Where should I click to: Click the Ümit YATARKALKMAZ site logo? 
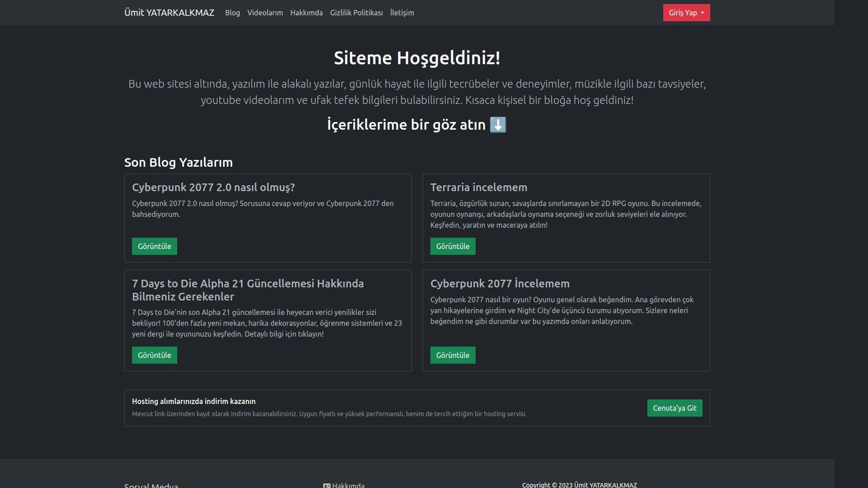point(169,13)
